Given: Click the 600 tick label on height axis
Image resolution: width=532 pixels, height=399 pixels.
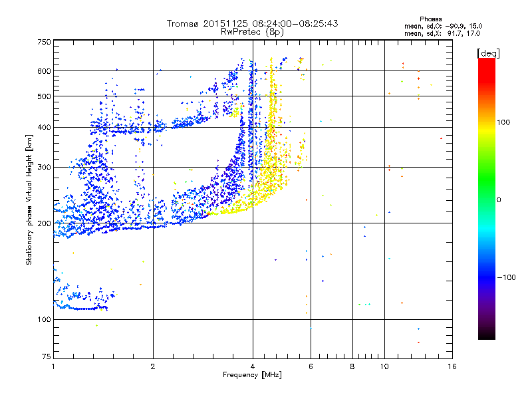Looking at the screenshot, I should (x=45, y=71).
